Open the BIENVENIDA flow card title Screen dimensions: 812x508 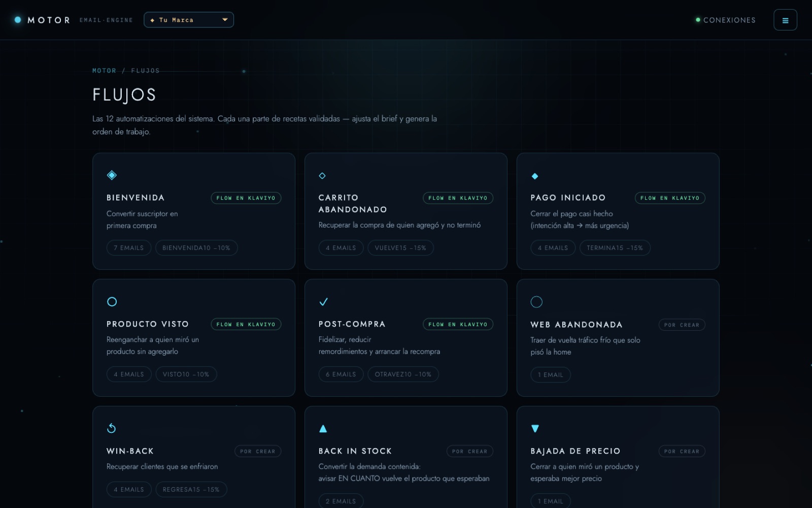pos(136,198)
